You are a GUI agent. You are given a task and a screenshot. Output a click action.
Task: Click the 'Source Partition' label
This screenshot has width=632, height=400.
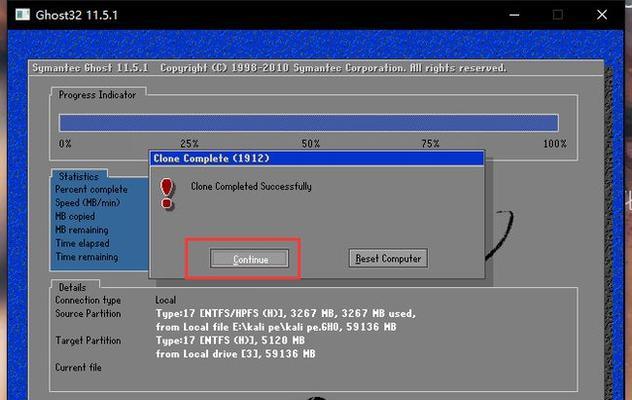point(88,313)
